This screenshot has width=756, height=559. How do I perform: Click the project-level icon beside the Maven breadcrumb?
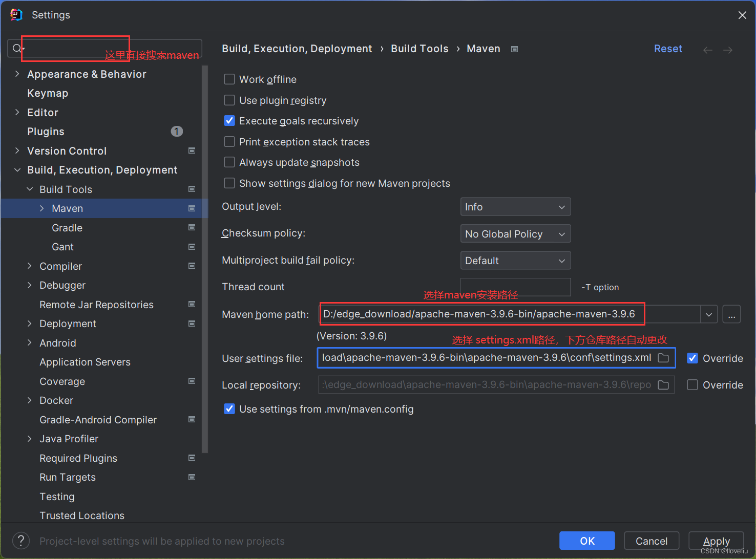[x=515, y=49]
